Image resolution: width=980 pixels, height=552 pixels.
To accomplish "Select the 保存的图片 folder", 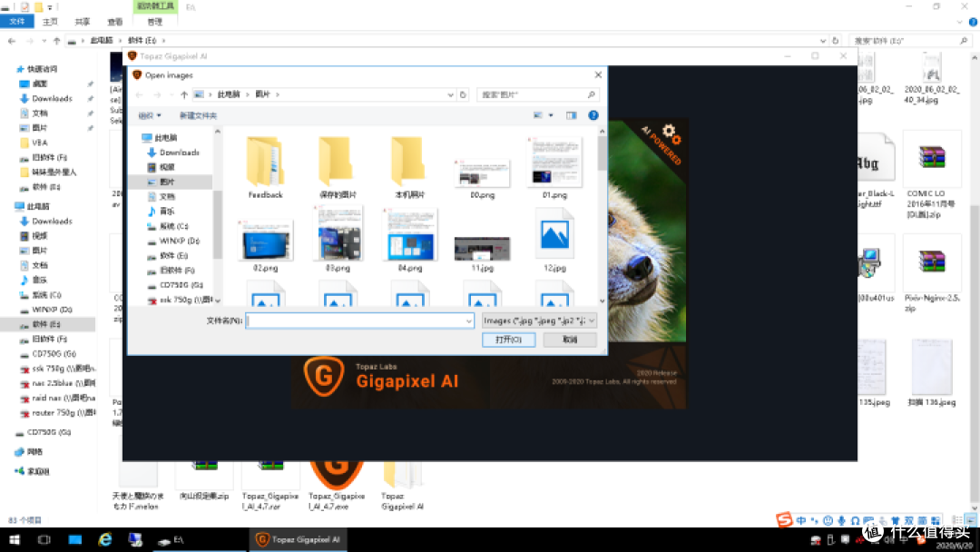I will pos(338,167).
